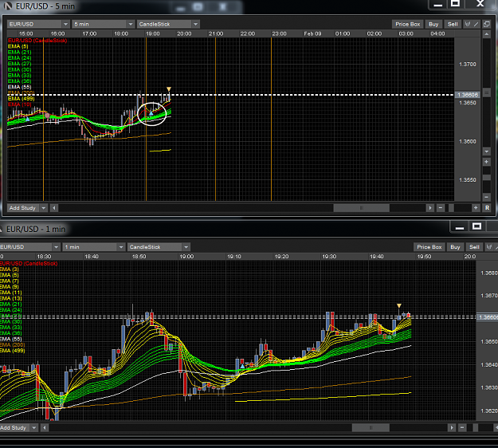The height and width of the screenshot is (448, 498).
Task: Expand the Add Study arrow in 1 min chart
Action: (33, 427)
